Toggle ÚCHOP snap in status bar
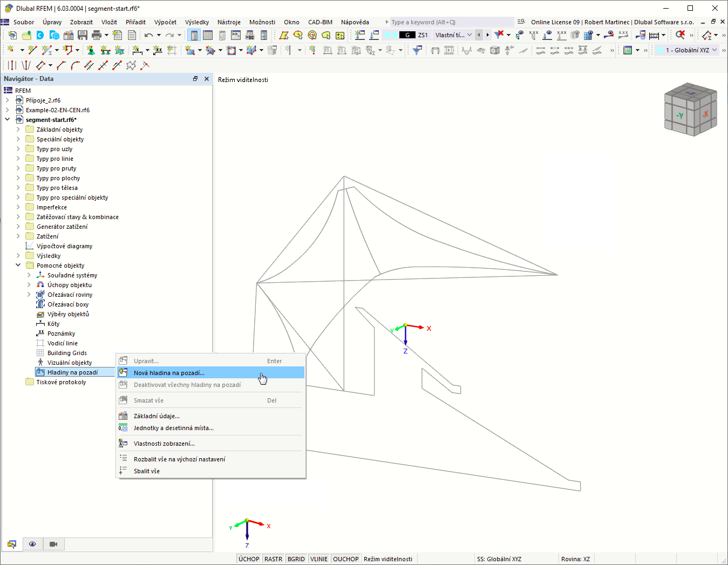 point(249,559)
